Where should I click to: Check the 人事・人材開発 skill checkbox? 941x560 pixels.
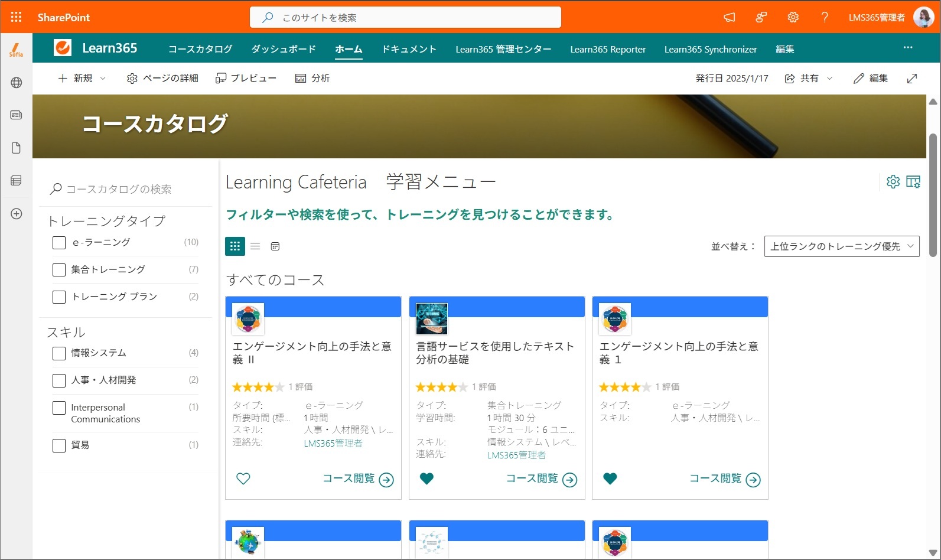[x=59, y=380]
